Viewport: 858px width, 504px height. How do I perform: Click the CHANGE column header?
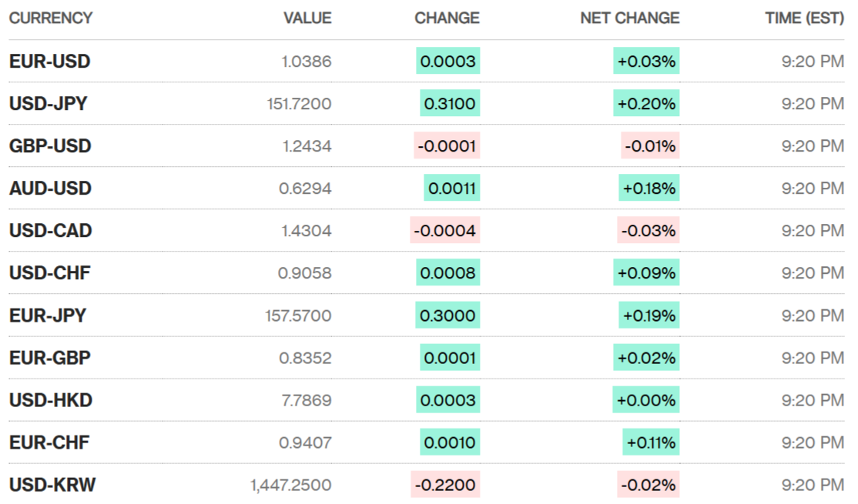click(447, 18)
